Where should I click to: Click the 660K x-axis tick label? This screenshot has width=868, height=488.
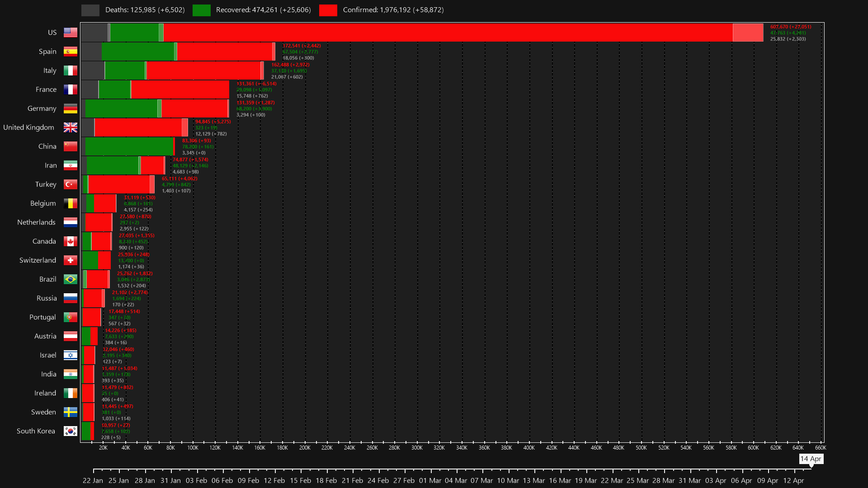pos(821,448)
